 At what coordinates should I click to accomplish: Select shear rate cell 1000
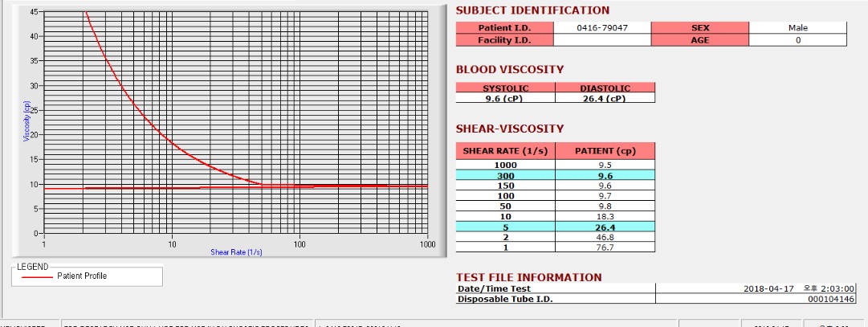505,166
